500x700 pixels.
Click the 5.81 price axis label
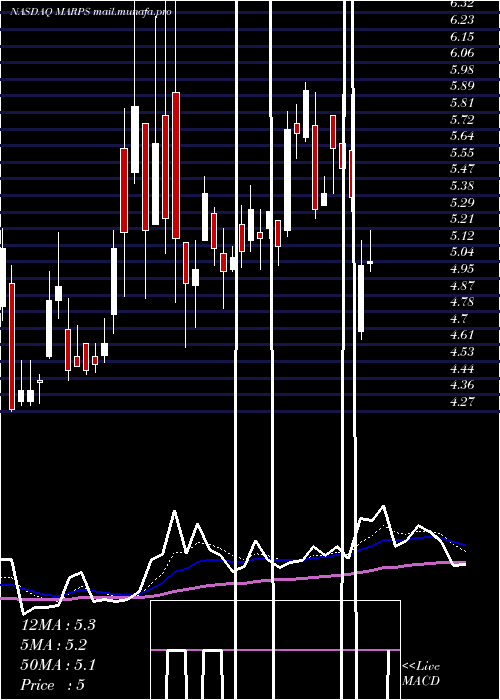tap(462, 103)
